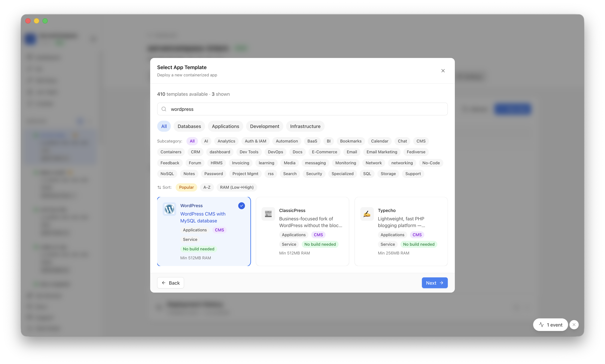Filter by Storage subcategory
This screenshot has height=364, width=605.
pyautogui.click(x=388, y=174)
